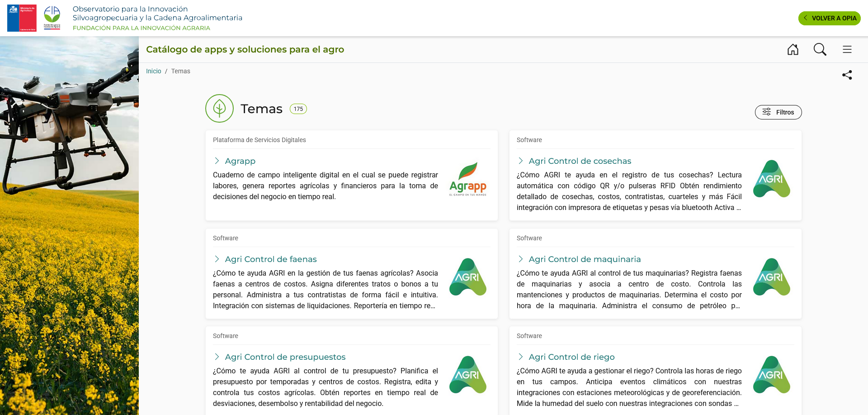This screenshot has width=868, height=415.
Task: Open Agri Control de faenas link
Action: click(x=271, y=259)
